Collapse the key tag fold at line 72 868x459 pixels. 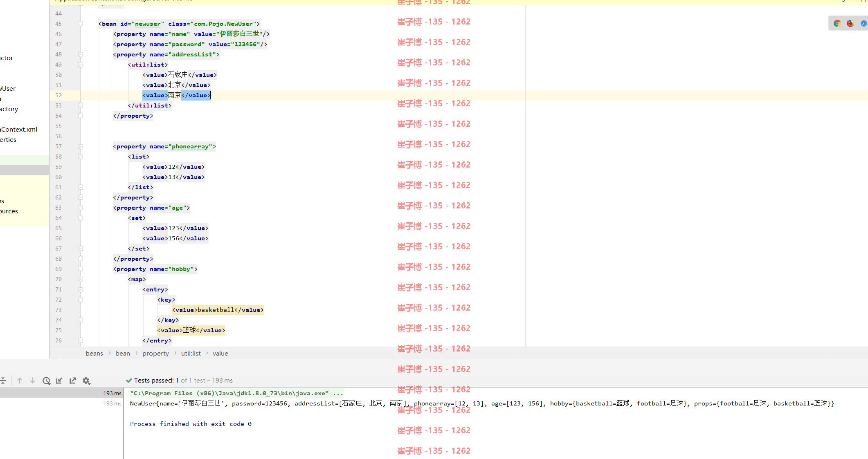pyautogui.click(x=81, y=300)
